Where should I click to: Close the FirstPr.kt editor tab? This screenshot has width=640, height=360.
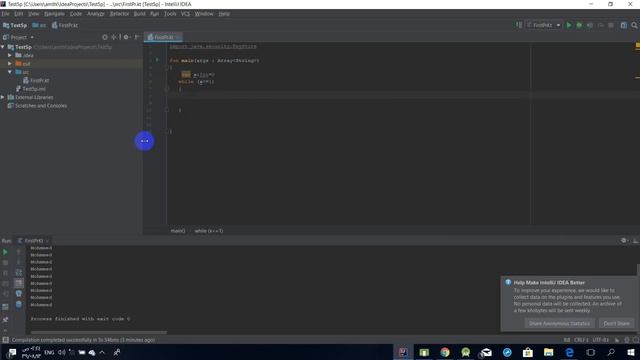(178, 37)
